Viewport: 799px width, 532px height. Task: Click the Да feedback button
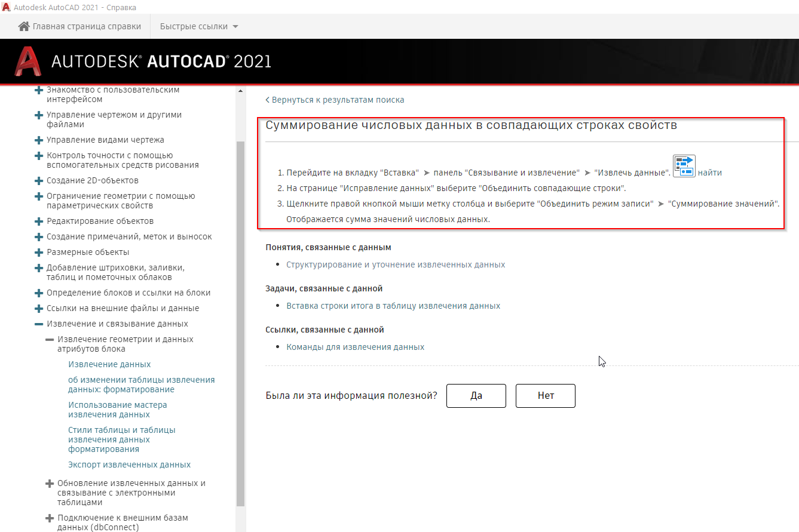(x=476, y=396)
